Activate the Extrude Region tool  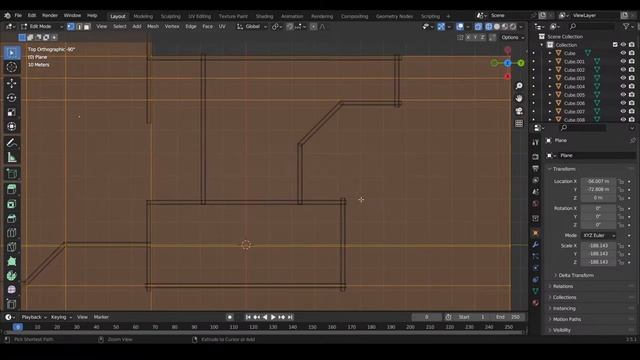pos(11,189)
